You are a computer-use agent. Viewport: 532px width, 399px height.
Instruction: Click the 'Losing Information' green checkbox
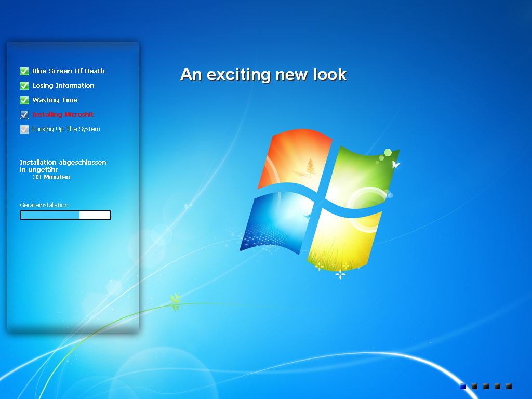click(x=24, y=86)
